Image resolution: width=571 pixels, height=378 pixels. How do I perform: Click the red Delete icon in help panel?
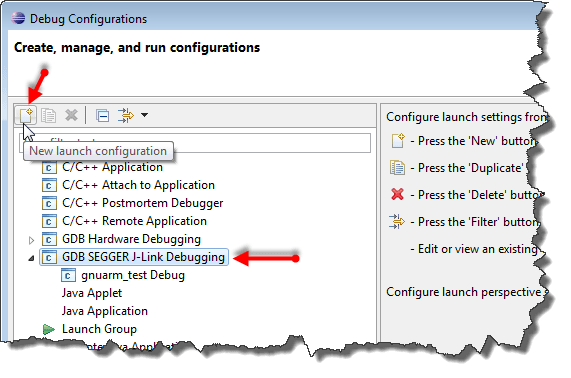tap(397, 194)
